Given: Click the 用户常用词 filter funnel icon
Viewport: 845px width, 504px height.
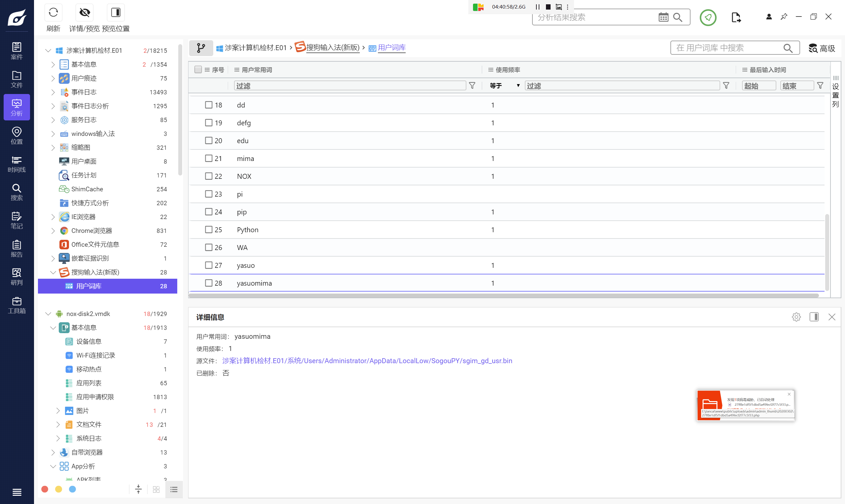Looking at the screenshot, I should [x=472, y=85].
